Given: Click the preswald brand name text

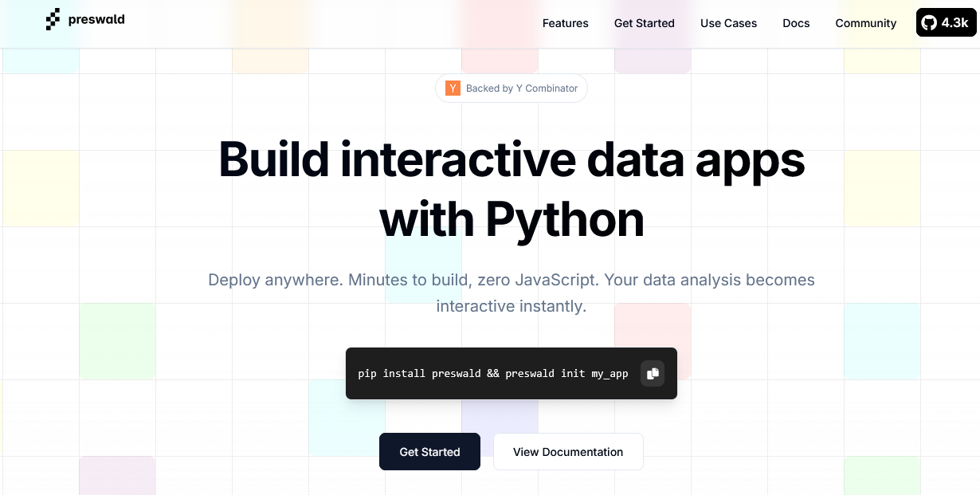Looking at the screenshot, I should pyautogui.click(x=96, y=20).
